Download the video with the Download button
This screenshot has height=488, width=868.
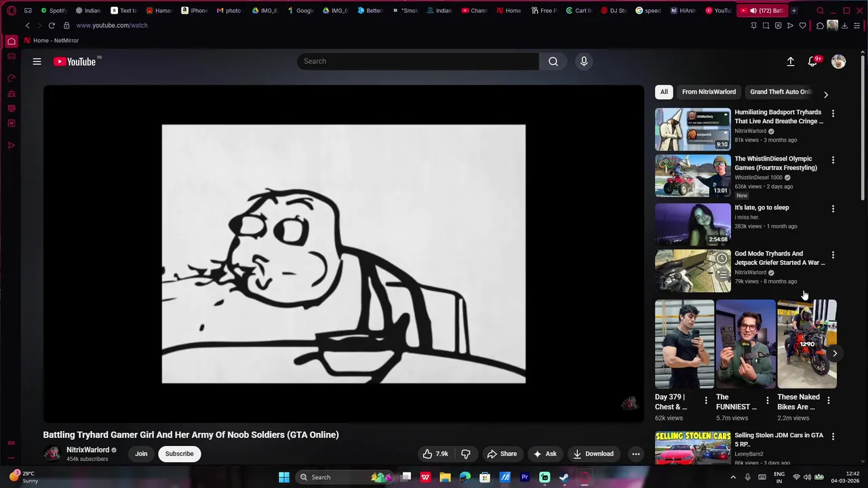point(593,454)
